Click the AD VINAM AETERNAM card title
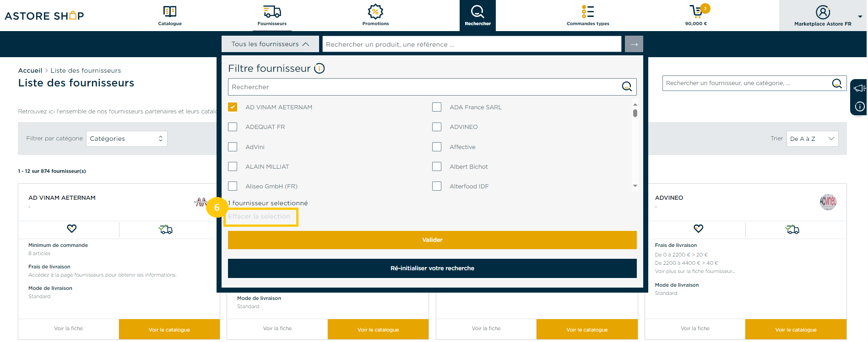Image resolution: width=868 pixels, height=342 pixels. 62,198
